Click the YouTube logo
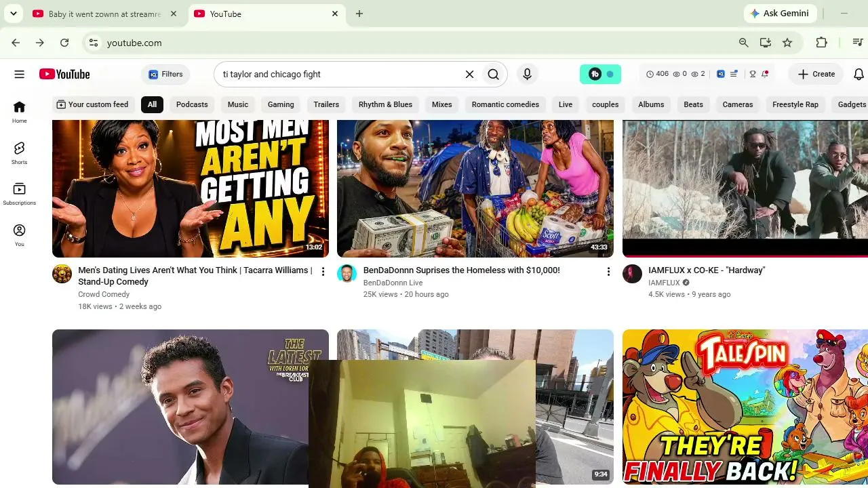 [x=64, y=75]
